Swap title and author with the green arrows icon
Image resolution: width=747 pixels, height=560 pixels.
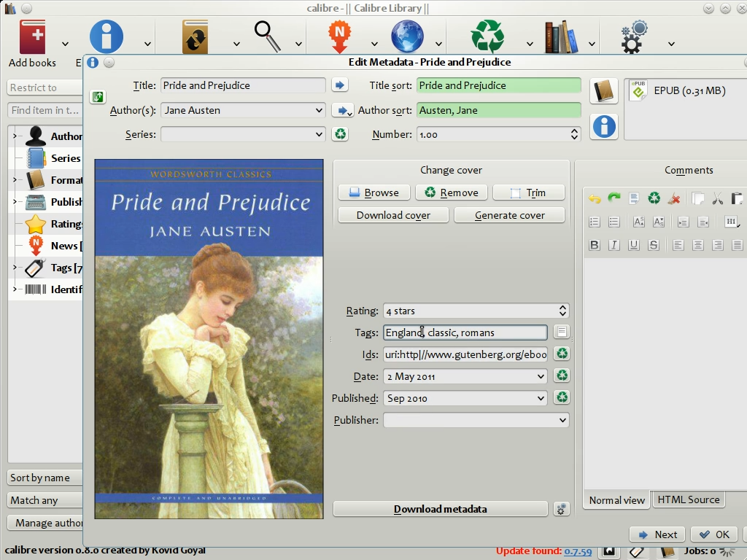pos(97,97)
